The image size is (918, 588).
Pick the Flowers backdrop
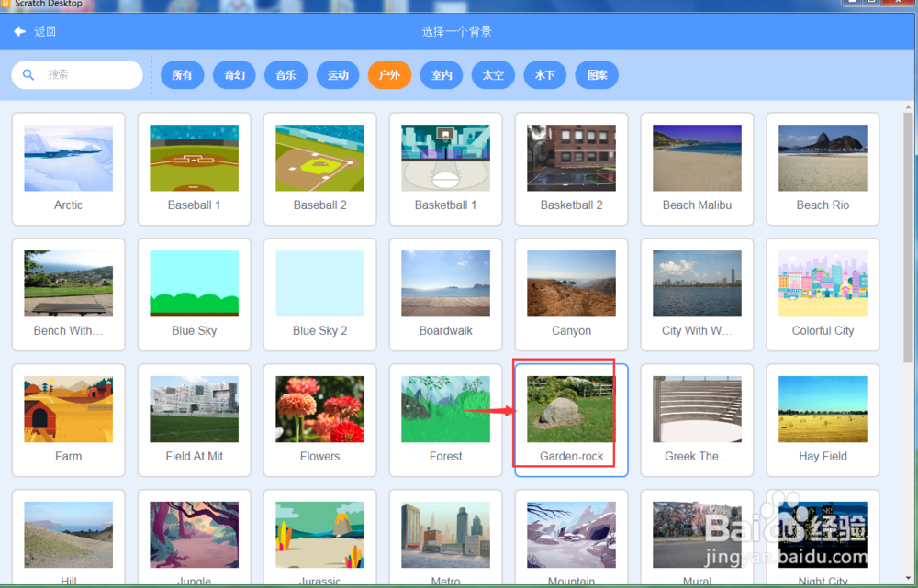point(319,420)
